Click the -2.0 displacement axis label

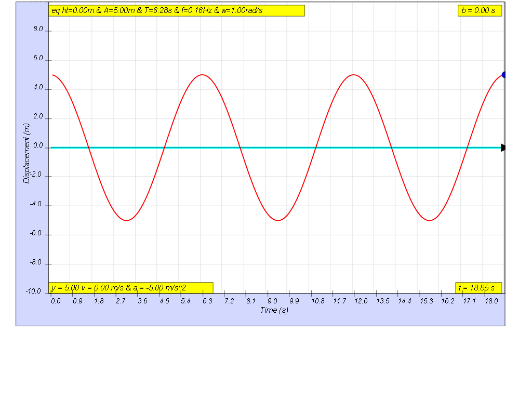tap(36, 175)
